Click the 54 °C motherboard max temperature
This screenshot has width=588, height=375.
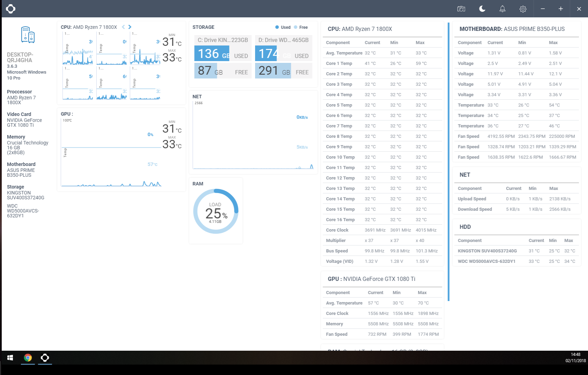[555, 105]
